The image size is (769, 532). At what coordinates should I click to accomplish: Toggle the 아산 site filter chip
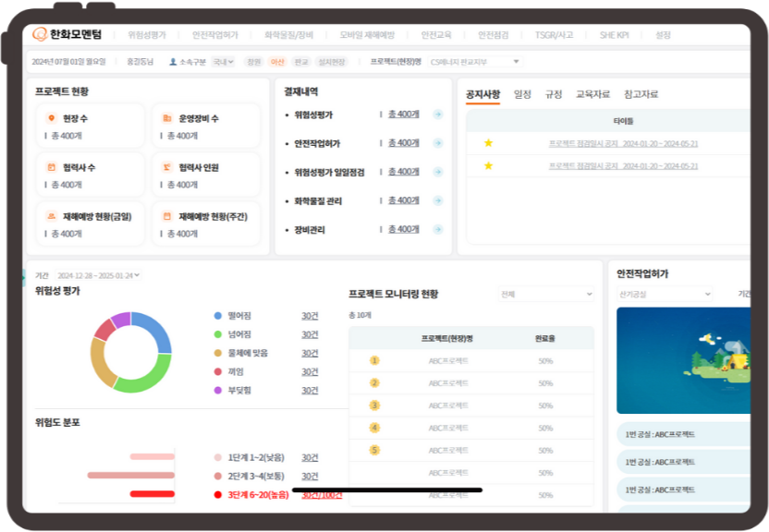pyautogui.click(x=277, y=62)
